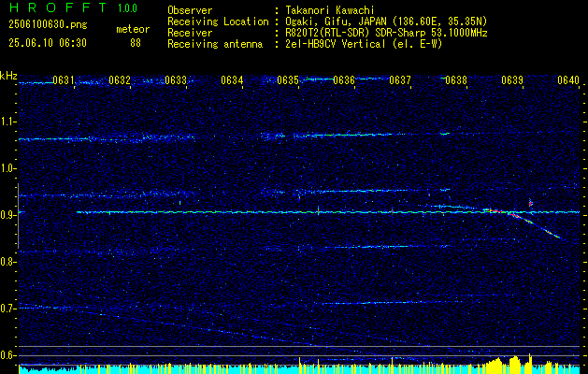Click the vertical gray range bar beside 0.9
The image size is (588, 374).
(18, 216)
